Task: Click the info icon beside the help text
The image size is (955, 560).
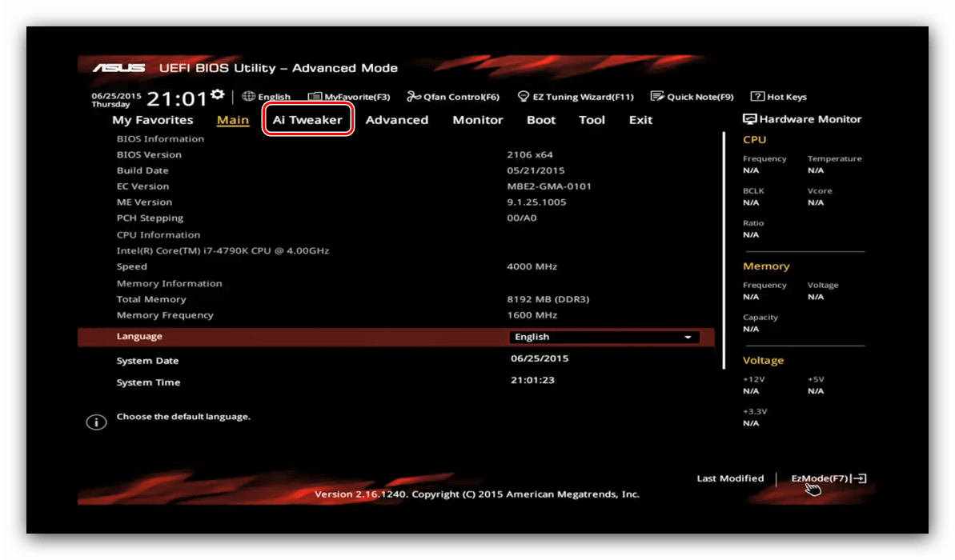Action: [x=96, y=422]
